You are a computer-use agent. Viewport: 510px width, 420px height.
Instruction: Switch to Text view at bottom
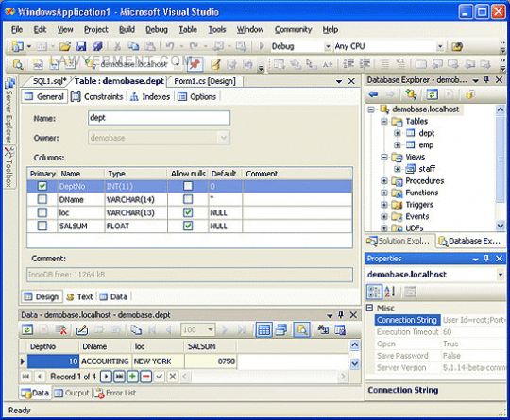pos(79,296)
